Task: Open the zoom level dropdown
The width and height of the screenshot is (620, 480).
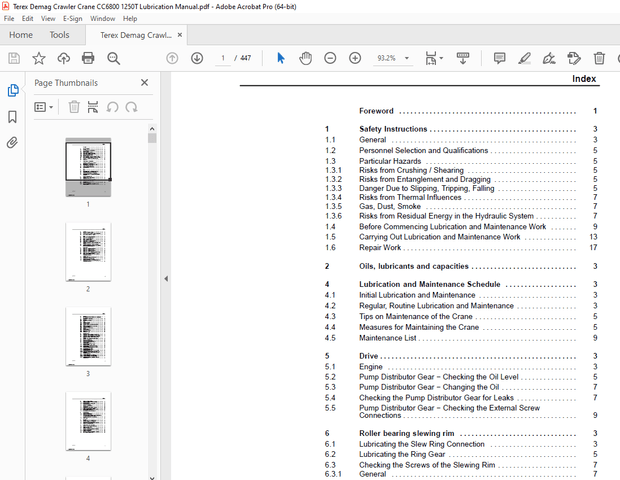Action: [x=406, y=59]
